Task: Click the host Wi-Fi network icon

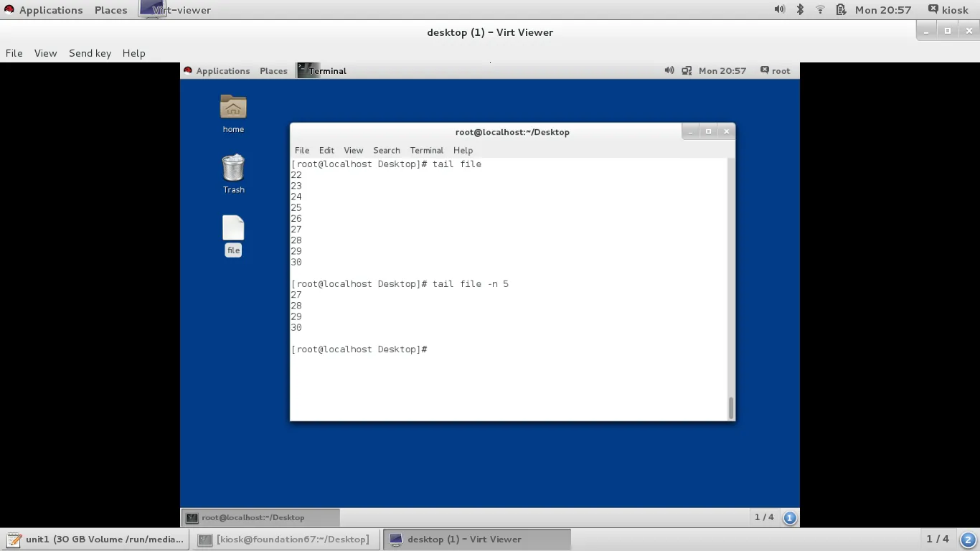Action: (820, 9)
